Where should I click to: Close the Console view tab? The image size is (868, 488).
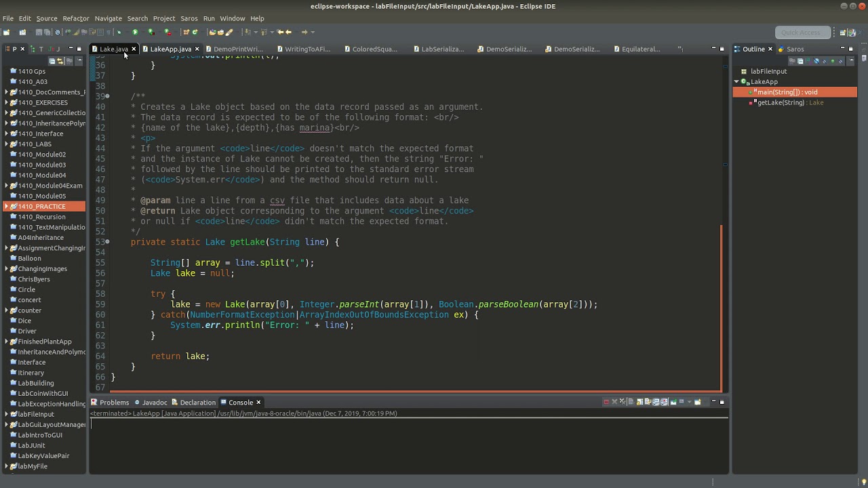coord(258,403)
